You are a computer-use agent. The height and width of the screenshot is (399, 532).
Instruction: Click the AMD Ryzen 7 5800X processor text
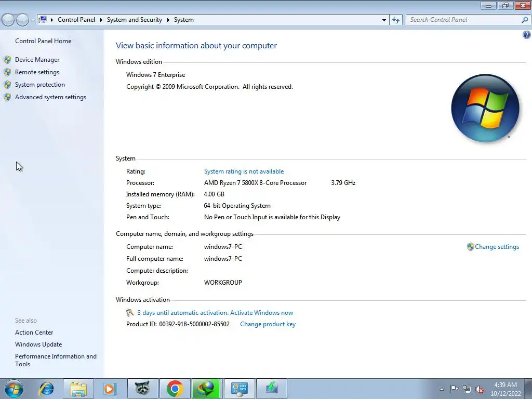tap(255, 183)
